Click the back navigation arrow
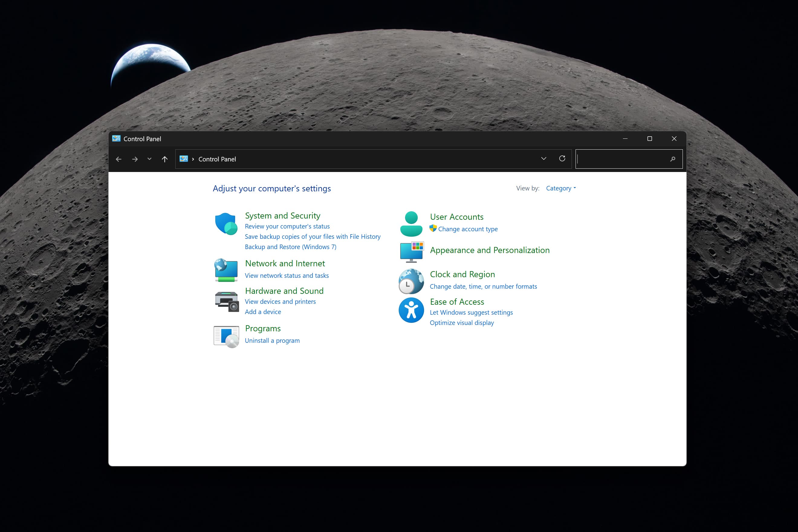Screen dimensions: 798x532 tap(118, 159)
